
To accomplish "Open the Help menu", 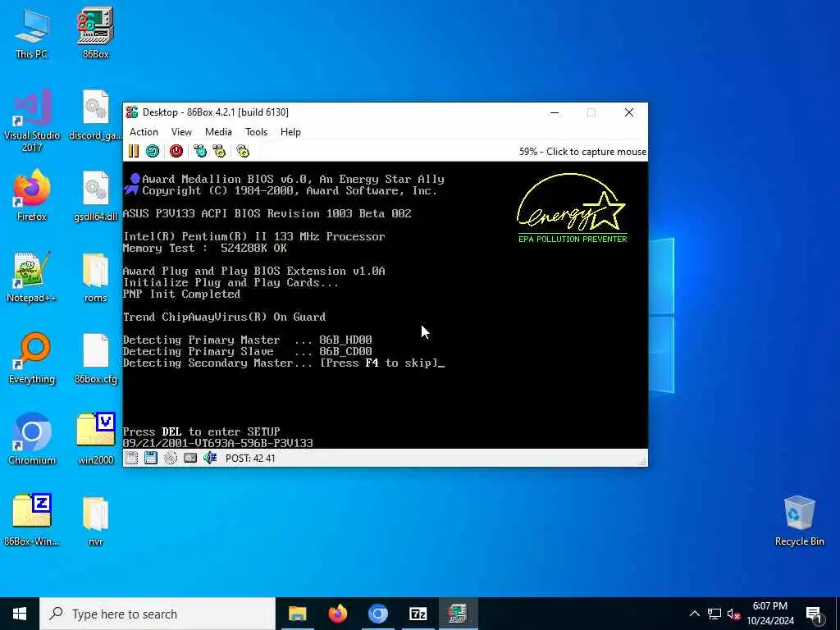I will 290,132.
